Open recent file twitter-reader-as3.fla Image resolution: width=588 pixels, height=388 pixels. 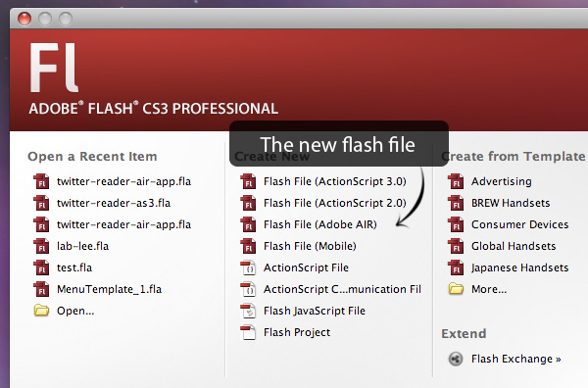pyautogui.click(x=114, y=203)
